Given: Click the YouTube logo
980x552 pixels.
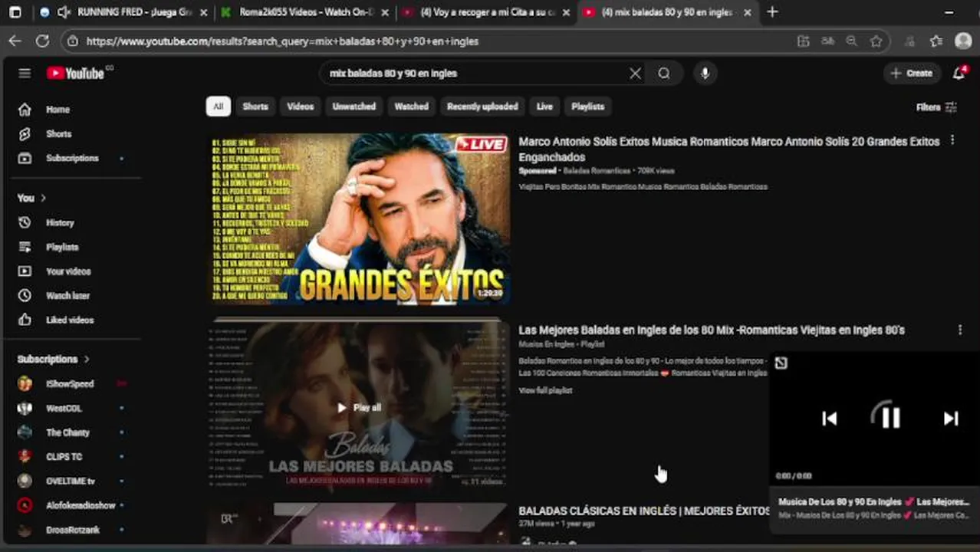Looking at the screenshot, I should pos(75,74).
